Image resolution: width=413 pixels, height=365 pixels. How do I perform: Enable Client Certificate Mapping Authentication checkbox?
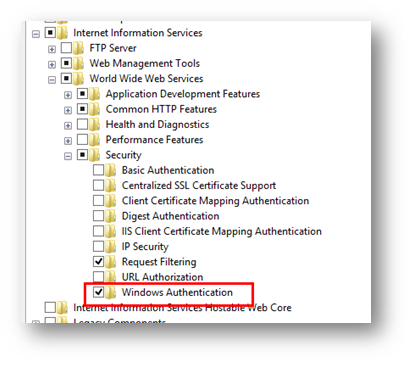pos(98,200)
